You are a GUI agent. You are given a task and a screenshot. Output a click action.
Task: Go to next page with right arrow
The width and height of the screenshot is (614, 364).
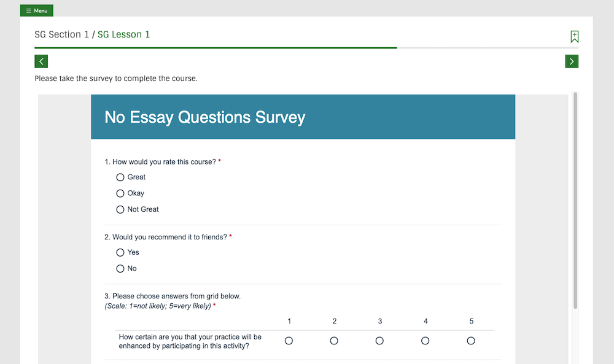[572, 61]
